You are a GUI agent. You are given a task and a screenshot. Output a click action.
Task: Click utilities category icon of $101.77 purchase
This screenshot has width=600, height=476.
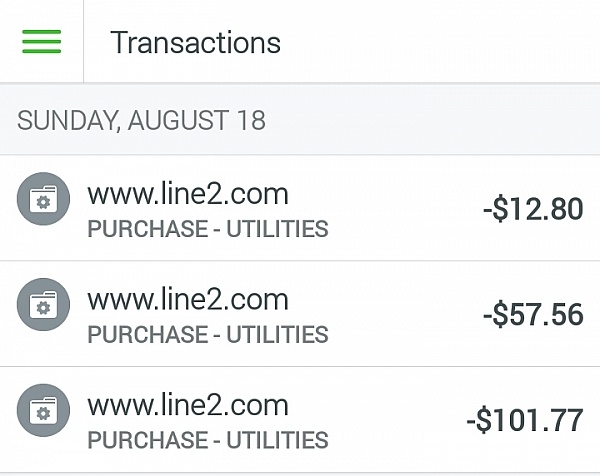pos(43,410)
